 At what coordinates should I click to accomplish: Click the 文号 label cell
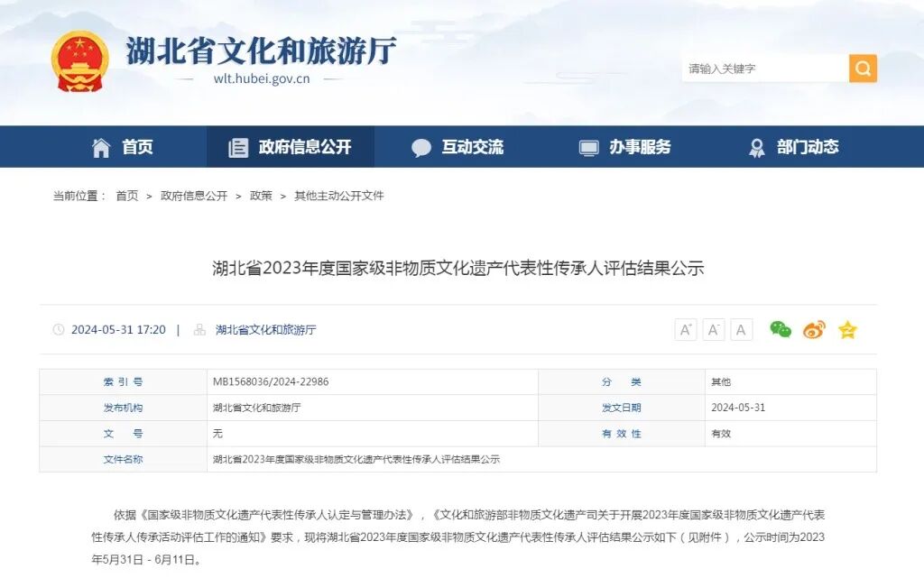point(123,433)
